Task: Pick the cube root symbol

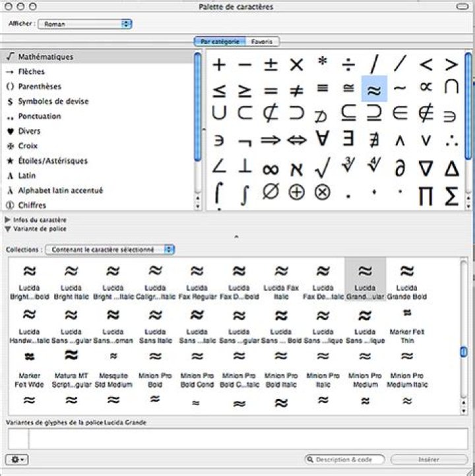Action: tap(348, 165)
